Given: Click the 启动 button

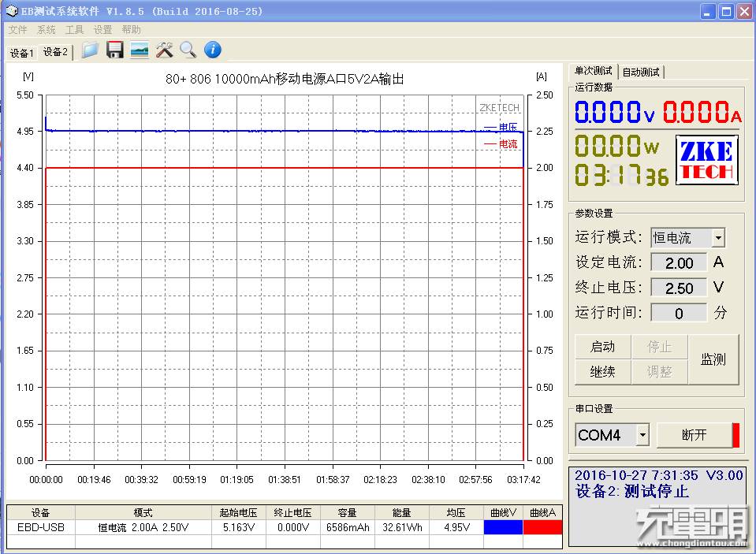Looking at the screenshot, I should click(603, 347).
